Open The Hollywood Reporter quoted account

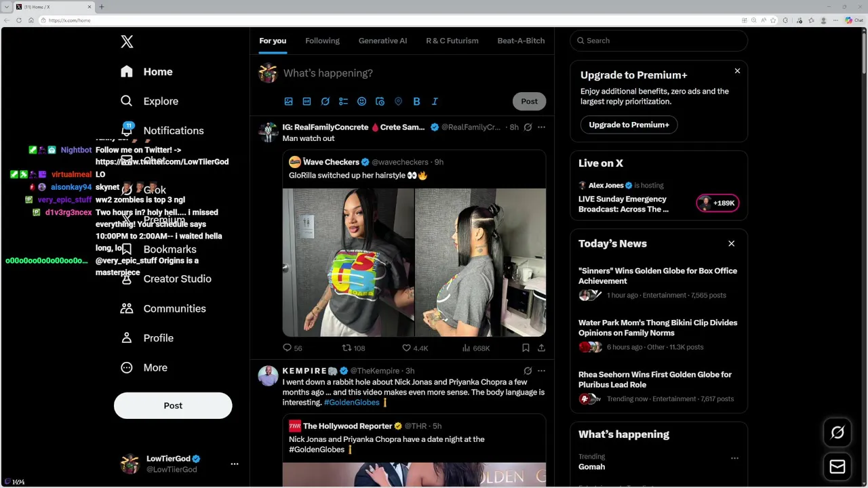[x=347, y=426]
